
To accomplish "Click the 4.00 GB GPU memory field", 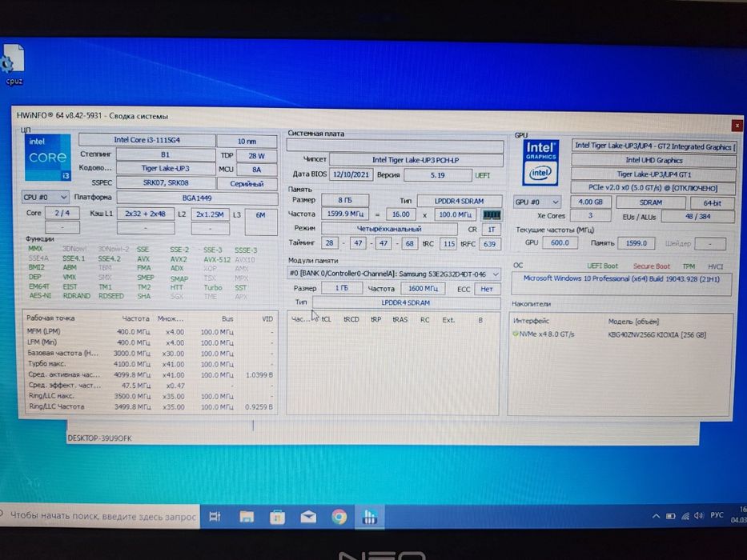I will pyautogui.click(x=591, y=202).
